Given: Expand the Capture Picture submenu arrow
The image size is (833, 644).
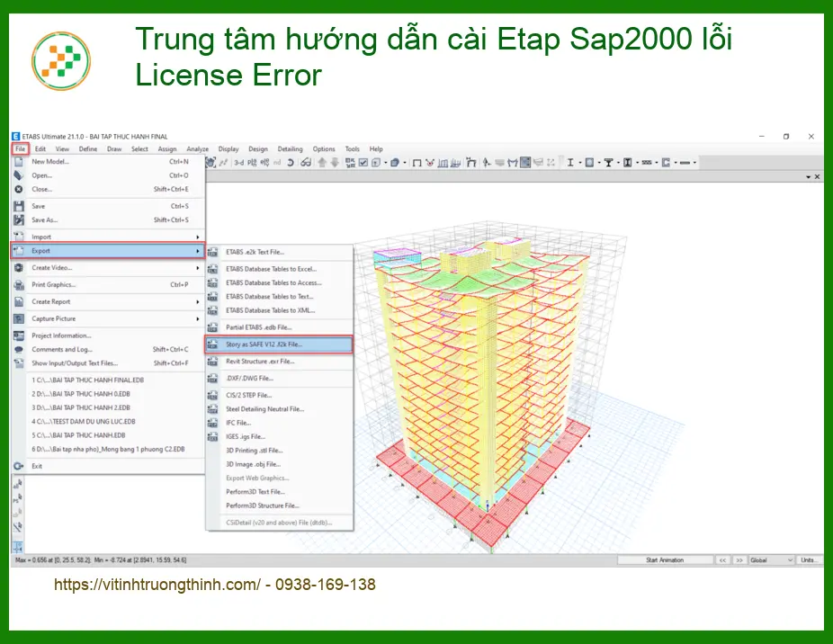Looking at the screenshot, I should click(x=198, y=318).
